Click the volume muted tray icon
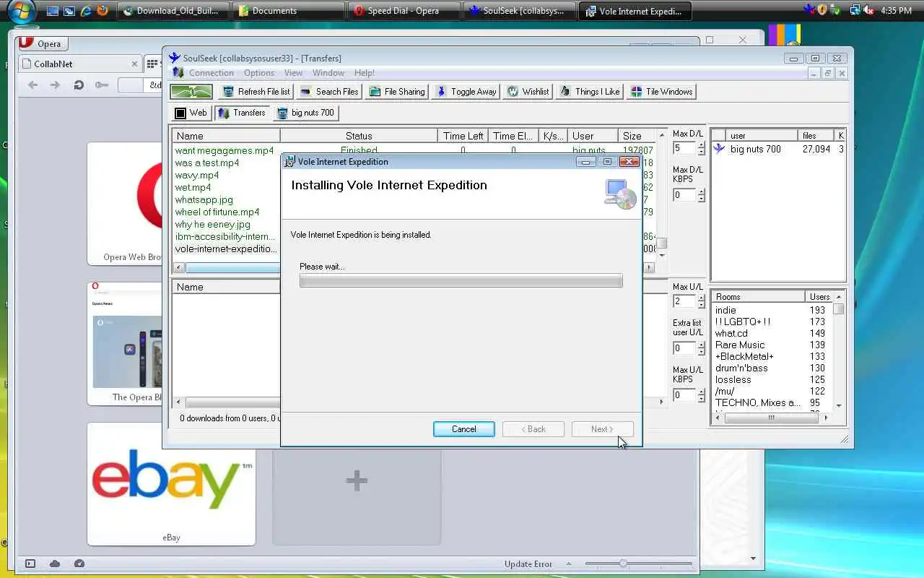 click(x=869, y=10)
